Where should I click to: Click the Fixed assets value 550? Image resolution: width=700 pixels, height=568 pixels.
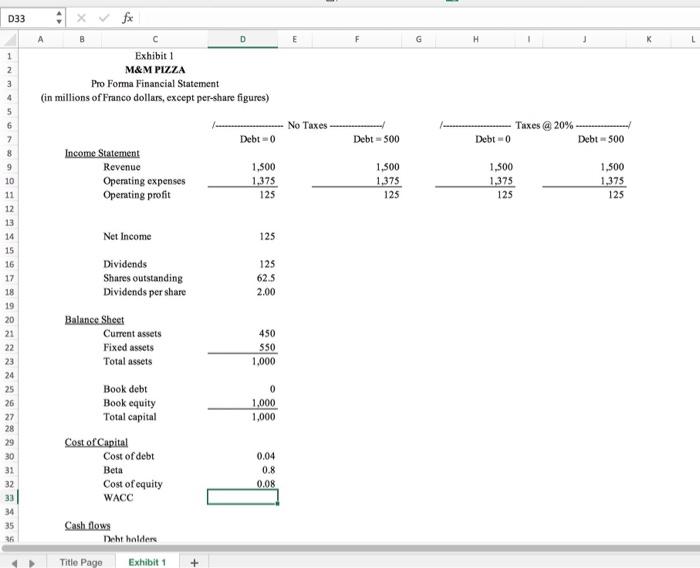267,347
